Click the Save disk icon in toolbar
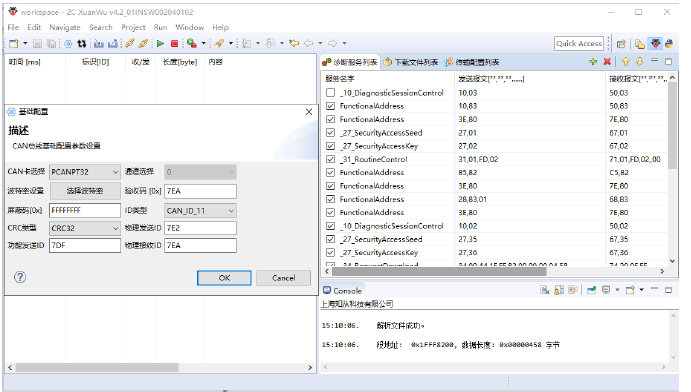 pyautogui.click(x=37, y=43)
